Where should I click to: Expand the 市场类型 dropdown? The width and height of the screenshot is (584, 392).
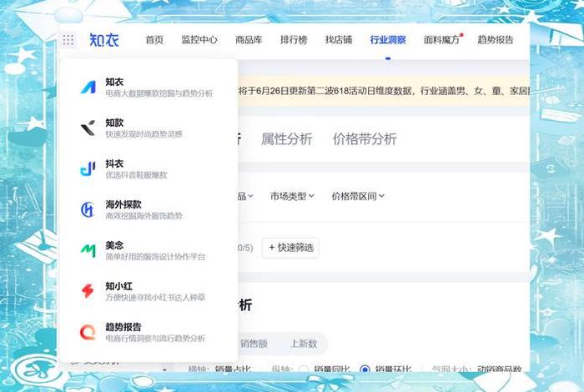tap(292, 196)
